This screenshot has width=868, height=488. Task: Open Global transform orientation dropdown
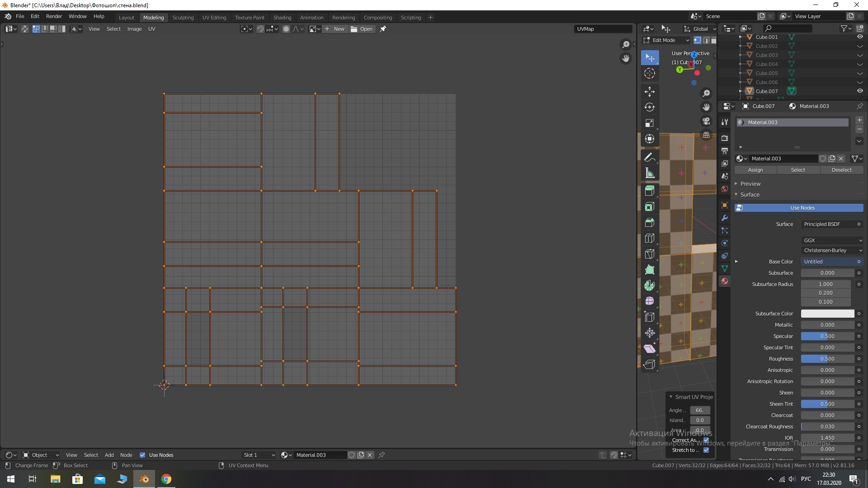coord(700,29)
